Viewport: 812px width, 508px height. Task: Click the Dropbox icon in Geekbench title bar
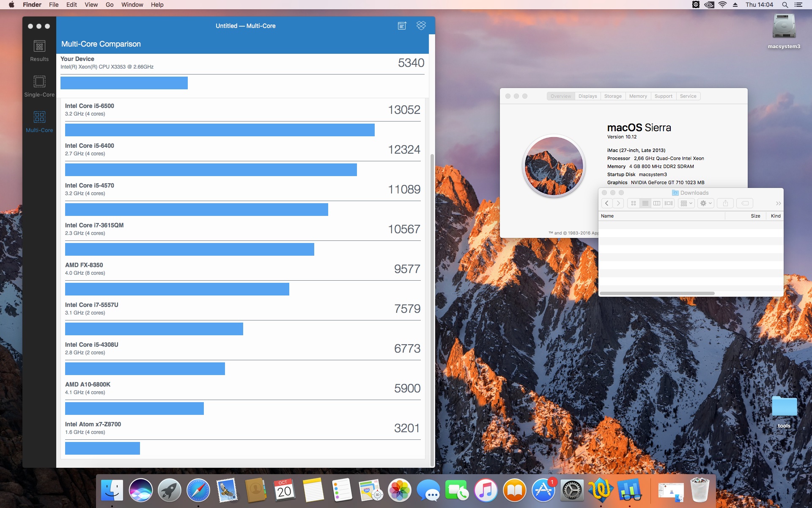tap(421, 26)
